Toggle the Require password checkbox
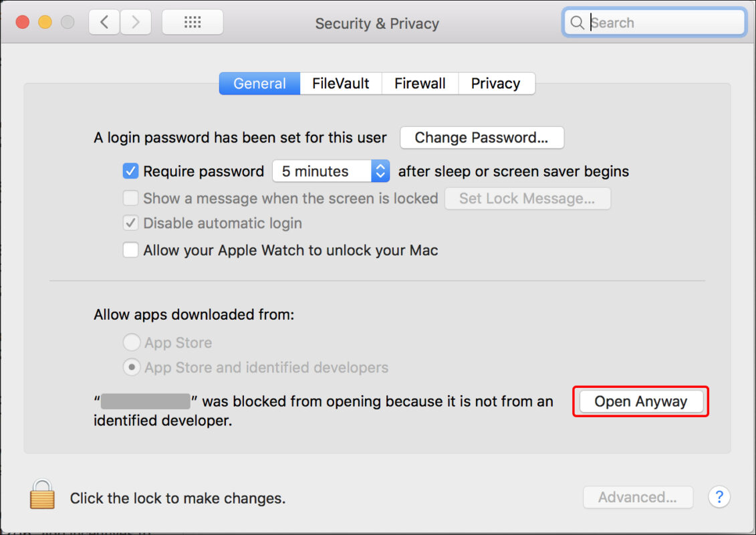The image size is (756, 535). coord(130,171)
